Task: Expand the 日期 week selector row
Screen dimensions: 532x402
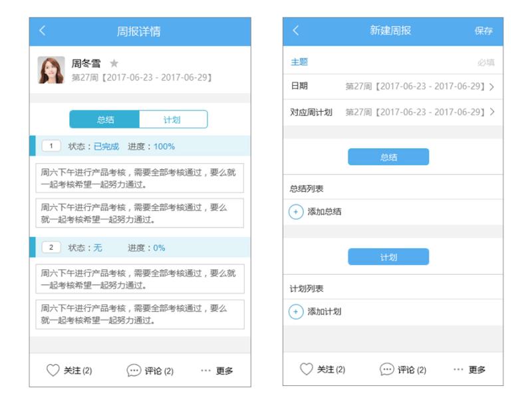Action: pos(392,87)
